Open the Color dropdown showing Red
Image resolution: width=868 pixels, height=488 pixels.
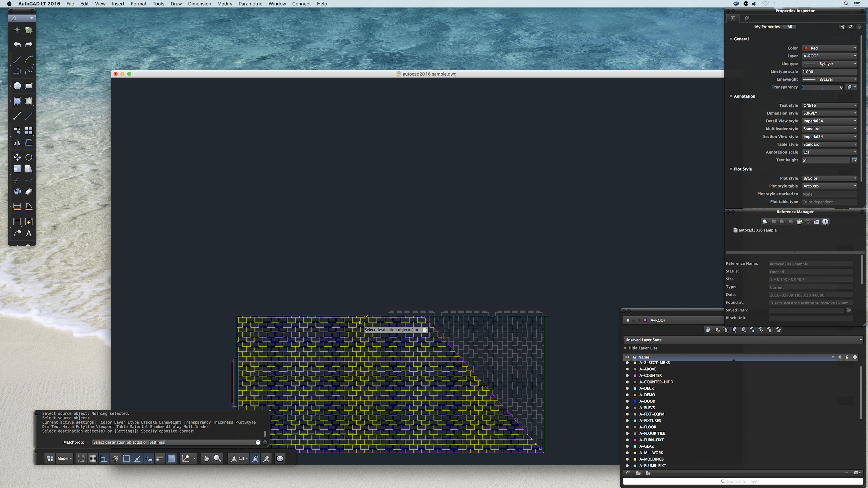click(x=829, y=48)
